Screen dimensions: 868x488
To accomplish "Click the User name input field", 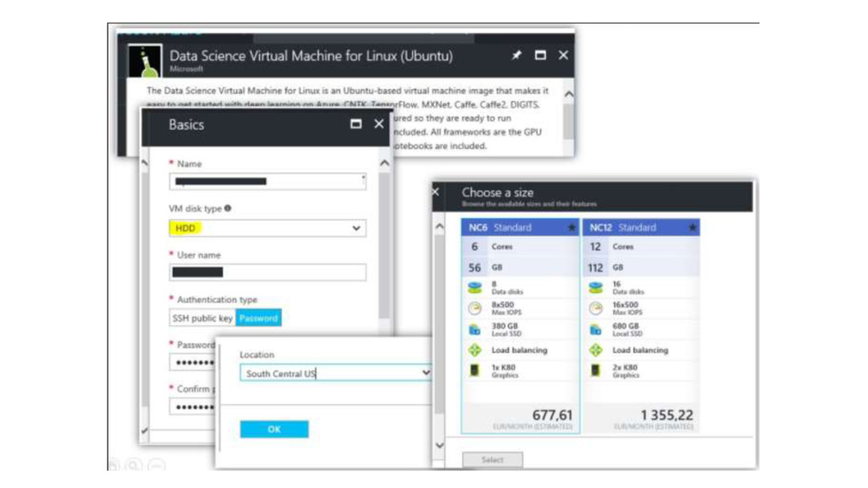I will click(x=267, y=272).
